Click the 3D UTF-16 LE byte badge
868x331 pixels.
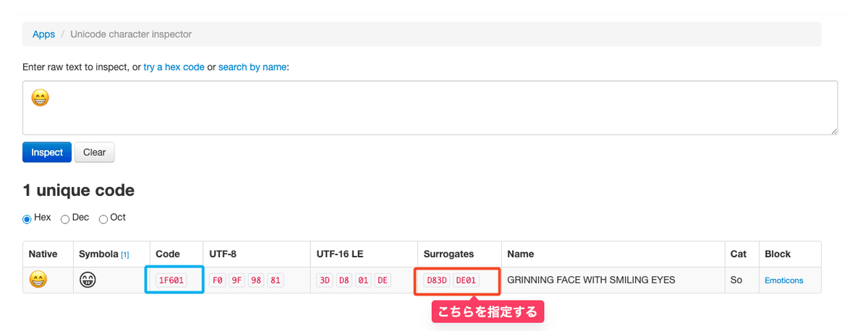click(x=324, y=280)
